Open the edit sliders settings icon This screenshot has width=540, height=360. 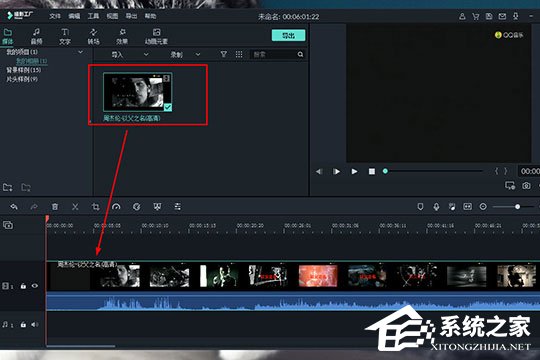coord(178,207)
